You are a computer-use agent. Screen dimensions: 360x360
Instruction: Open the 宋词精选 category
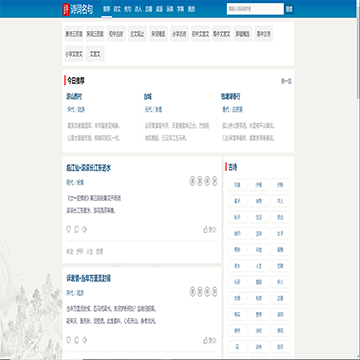click(158, 34)
